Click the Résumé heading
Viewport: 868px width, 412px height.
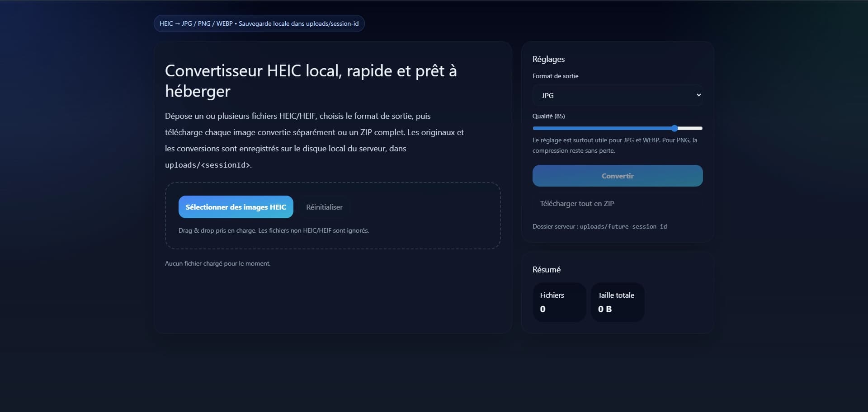click(547, 270)
